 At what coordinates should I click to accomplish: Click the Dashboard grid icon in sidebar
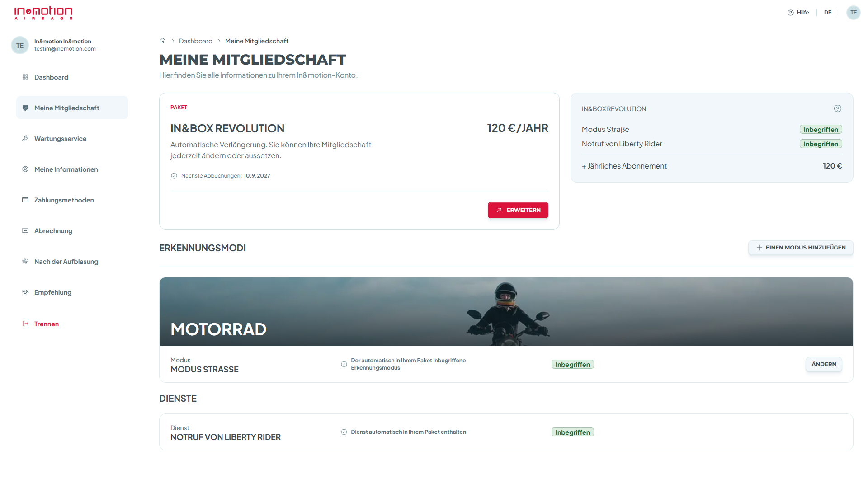coord(25,77)
